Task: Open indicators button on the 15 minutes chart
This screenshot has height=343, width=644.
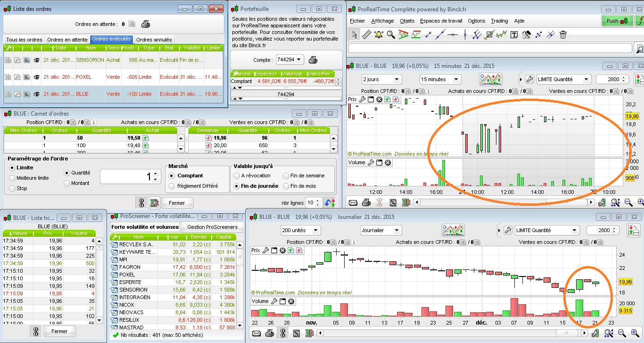Action: (491, 79)
